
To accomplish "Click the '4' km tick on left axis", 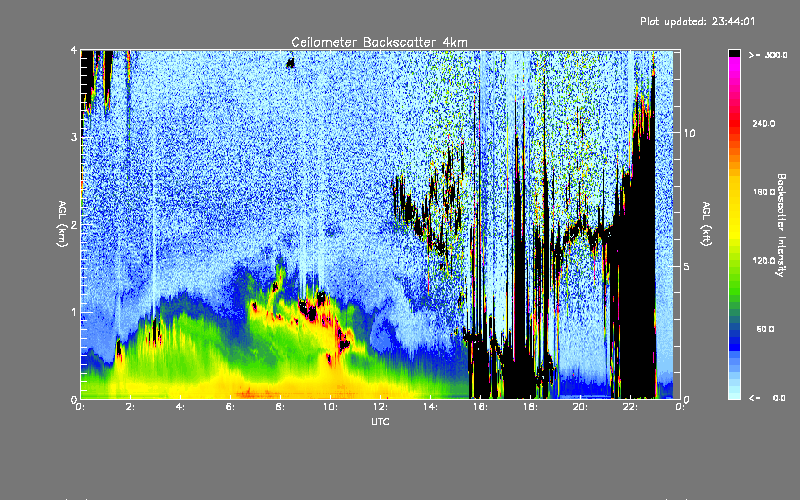I will (x=74, y=50).
